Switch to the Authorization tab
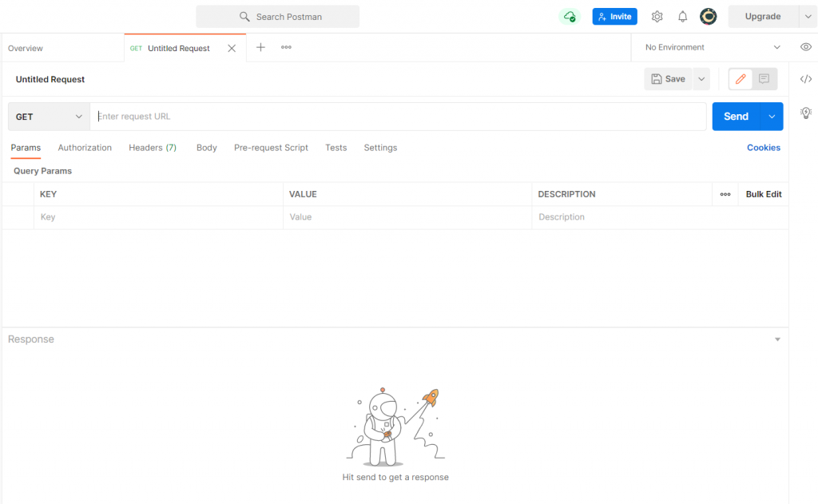The height and width of the screenshot is (504, 818). pyautogui.click(x=85, y=148)
